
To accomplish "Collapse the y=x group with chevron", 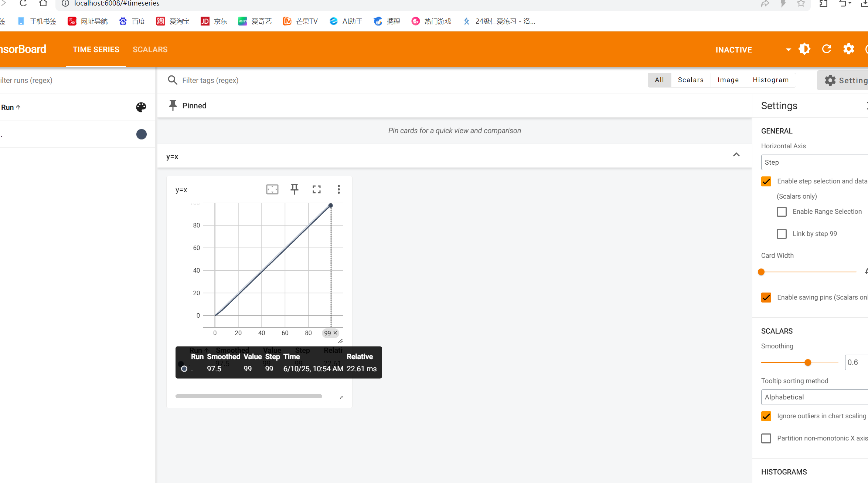I will [x=736, y=155].
